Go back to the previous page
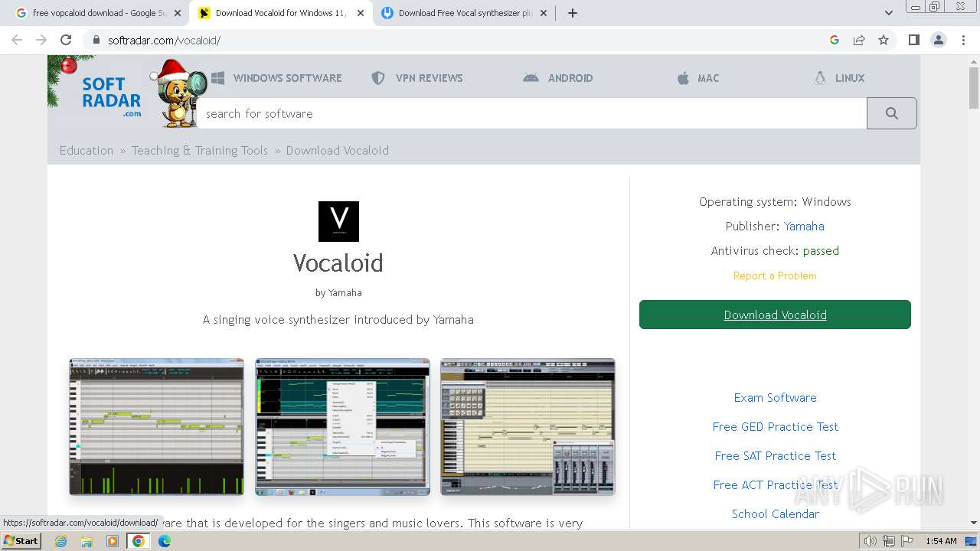This screenshot has height=551, width=980. [x=17, y=40]
